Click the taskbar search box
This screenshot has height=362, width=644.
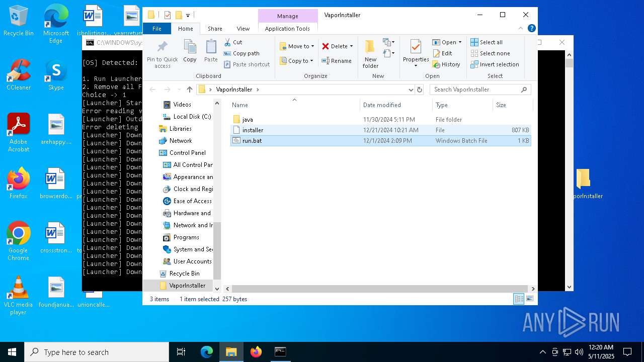pyautogui.click(x=97, y=352)
